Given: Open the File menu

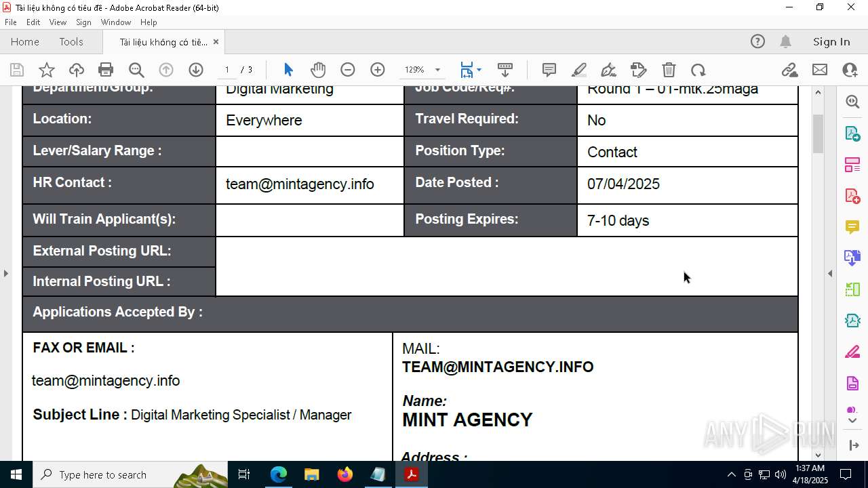Looking at the screenshot, I should [x=11, y=22].
